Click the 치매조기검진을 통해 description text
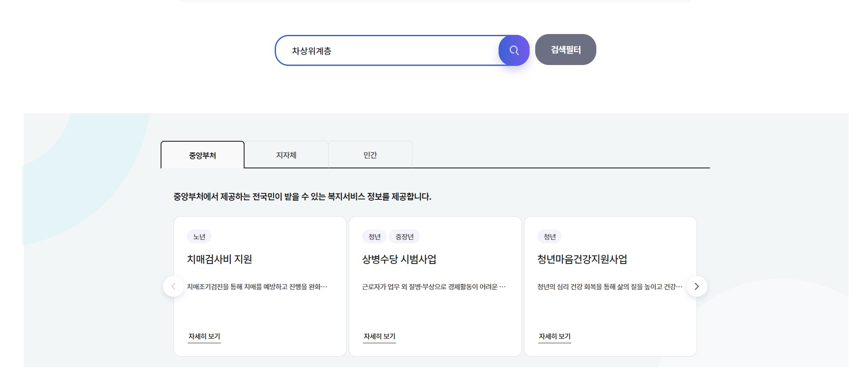Image resolution: width=868 pixels, height=385 pixels. pyautogui.click(x=257, y=287)
